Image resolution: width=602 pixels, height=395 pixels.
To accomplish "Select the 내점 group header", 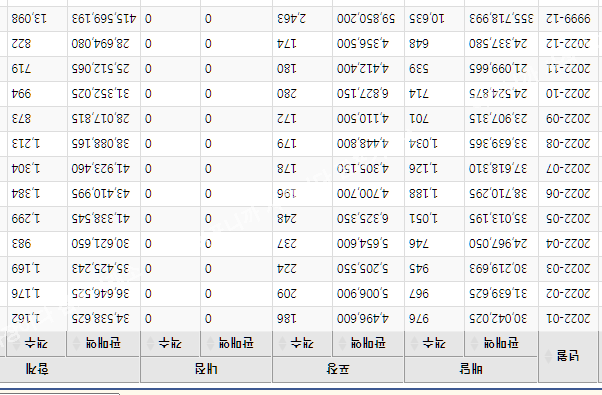I will [x=206, y=369].
